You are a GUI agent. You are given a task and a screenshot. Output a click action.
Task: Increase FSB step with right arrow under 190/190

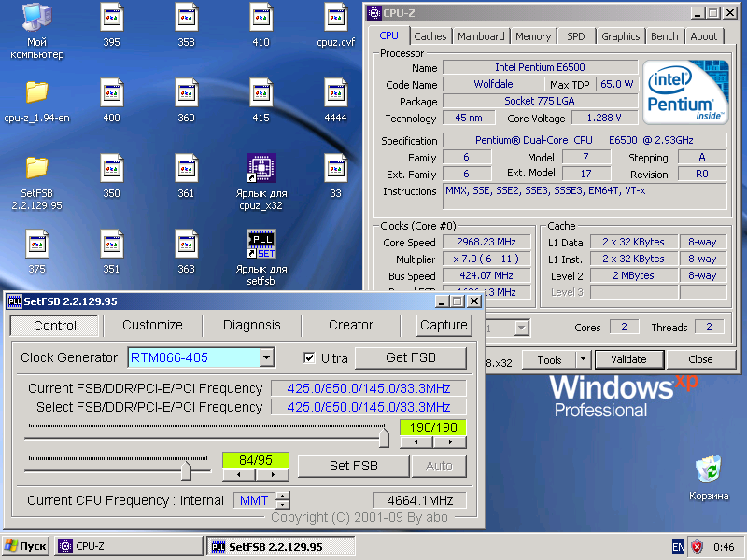[450, 441]
